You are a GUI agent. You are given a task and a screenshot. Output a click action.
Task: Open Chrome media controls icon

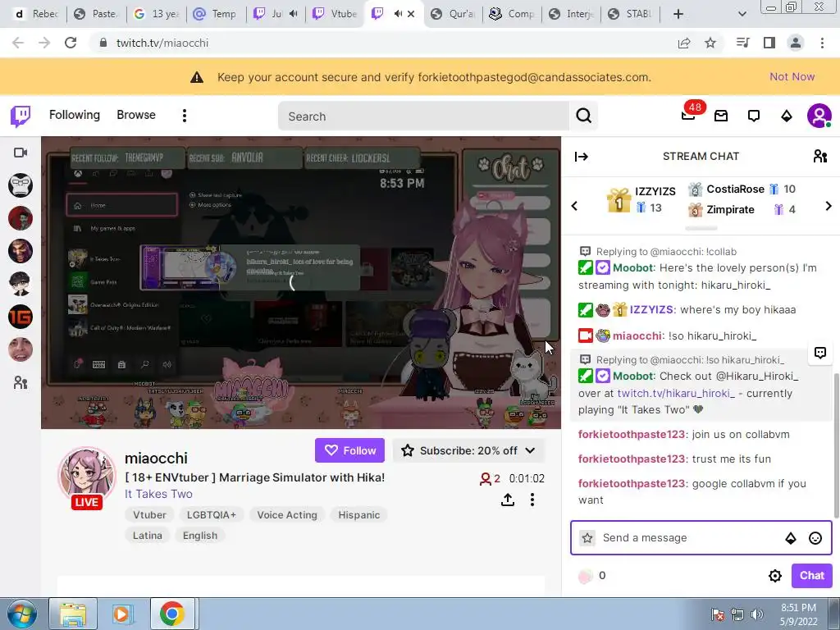[x=742, y=43]
